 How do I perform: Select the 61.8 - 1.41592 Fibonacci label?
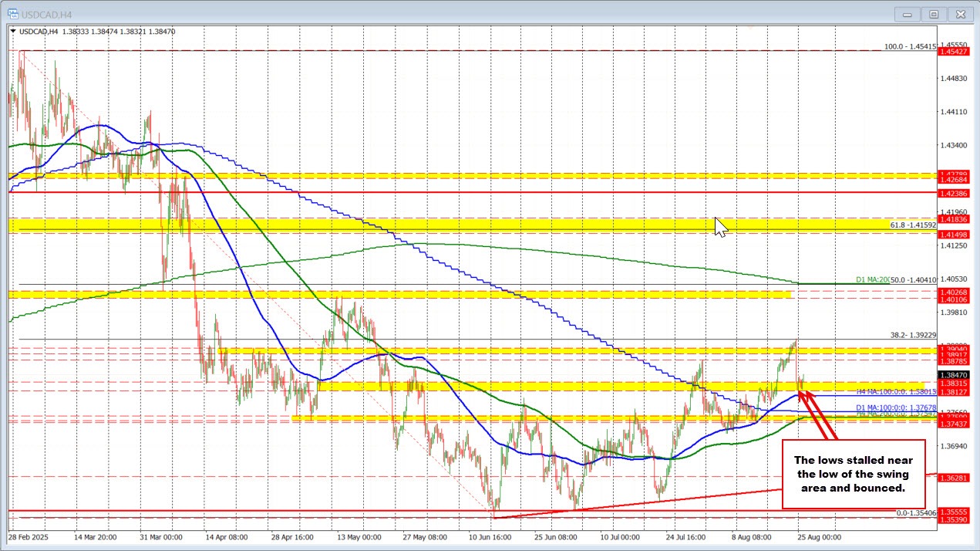click(913, 225)
